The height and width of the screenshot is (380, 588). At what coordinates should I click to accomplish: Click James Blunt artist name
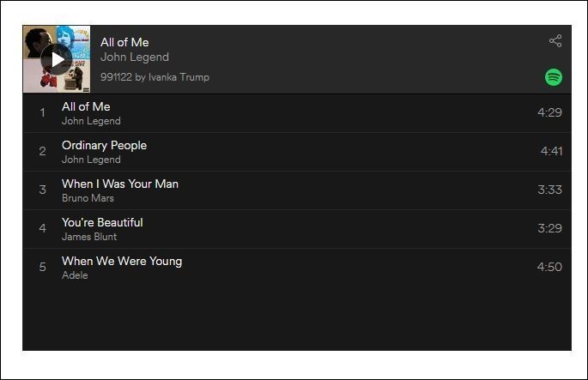(x=89, y=237)
